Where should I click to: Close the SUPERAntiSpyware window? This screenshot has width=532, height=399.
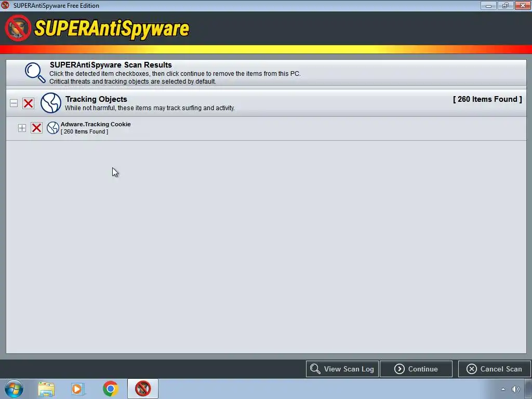[x=523, y=5]
